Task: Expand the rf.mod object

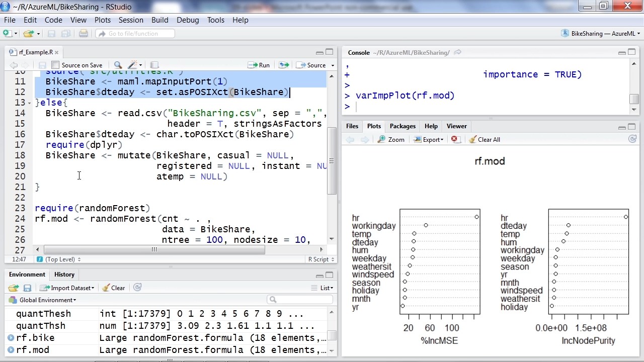Action: [11, 350]
